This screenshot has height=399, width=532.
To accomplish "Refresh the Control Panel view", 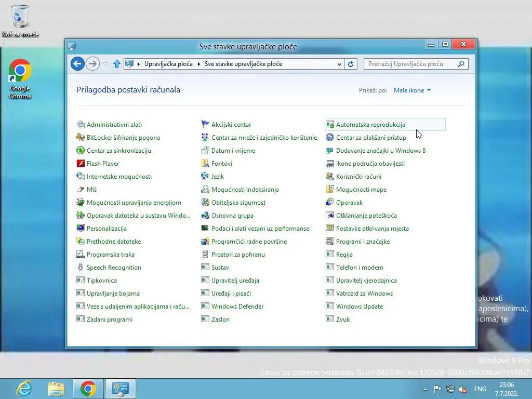I will pyautogui.click(x=351, y=64).
